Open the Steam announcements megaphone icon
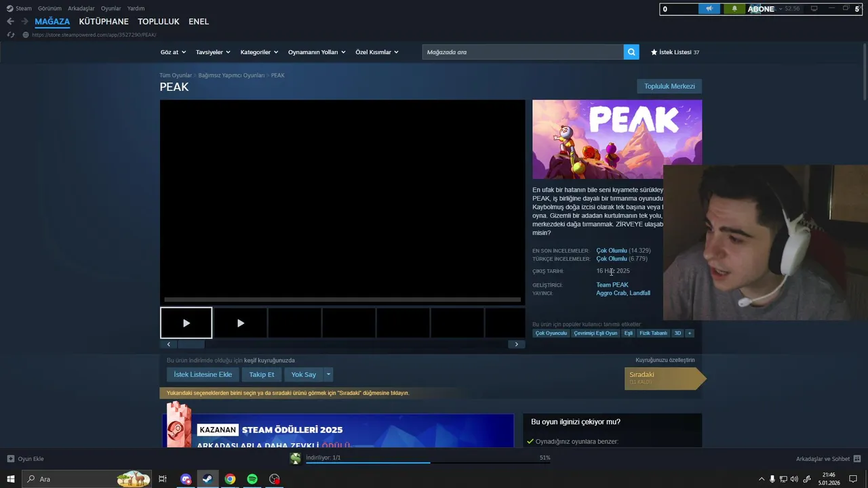This screenshot has height=488, width=868. pyautogui.click(x=709, y=9)
